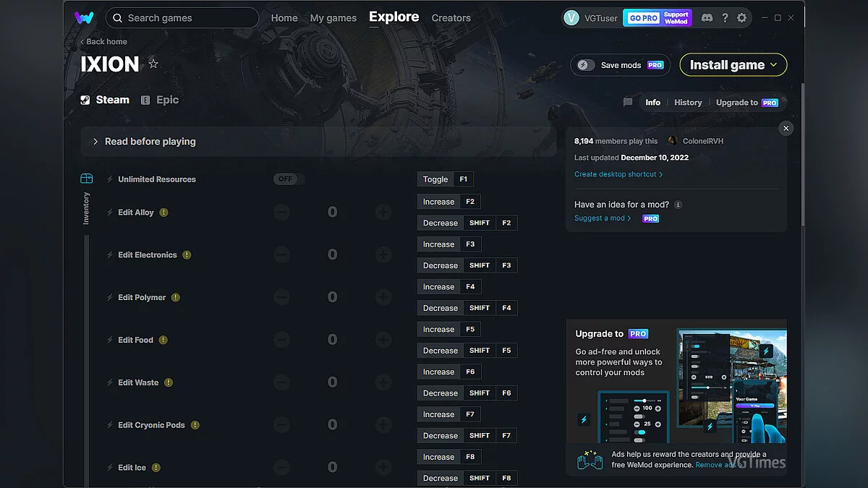Open the My games tab
The image size is (868, 488).
click(333, 18)
